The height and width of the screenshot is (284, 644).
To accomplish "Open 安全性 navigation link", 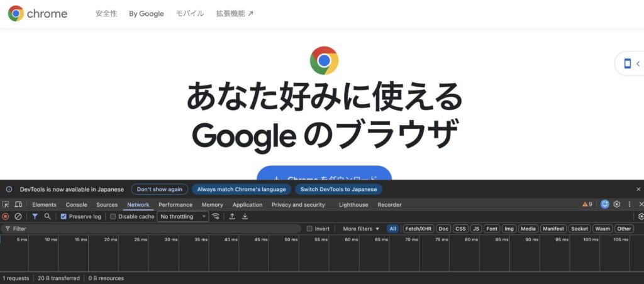I will click(106, 14).
